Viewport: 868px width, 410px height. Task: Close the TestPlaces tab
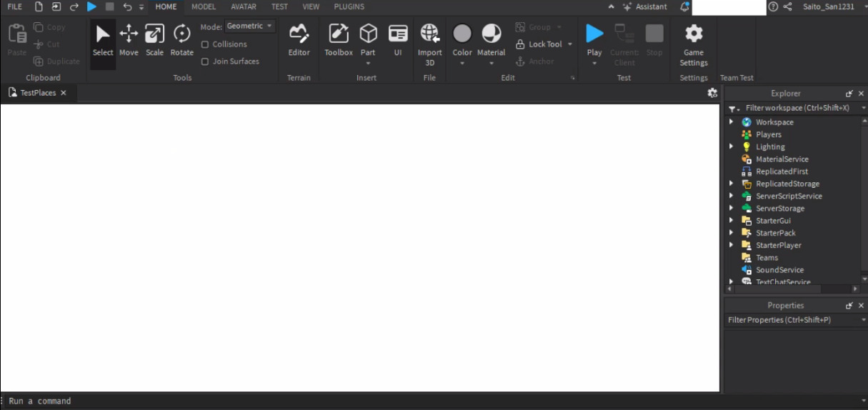pyautogui.click(x=64, y=93)
